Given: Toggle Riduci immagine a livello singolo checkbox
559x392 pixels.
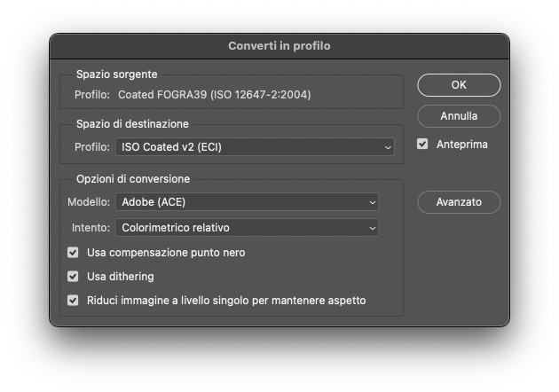Looking at the screenshot, I should pos(74,301).
